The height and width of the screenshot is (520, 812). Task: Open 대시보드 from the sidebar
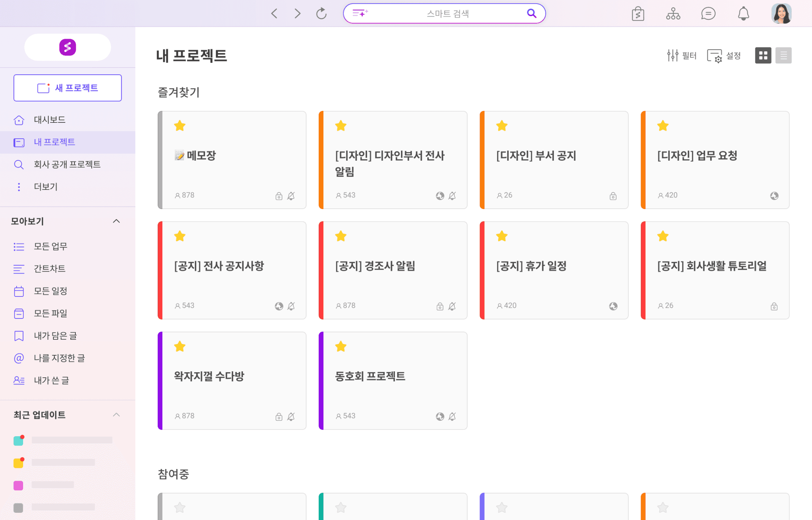(x=49, y=120)
